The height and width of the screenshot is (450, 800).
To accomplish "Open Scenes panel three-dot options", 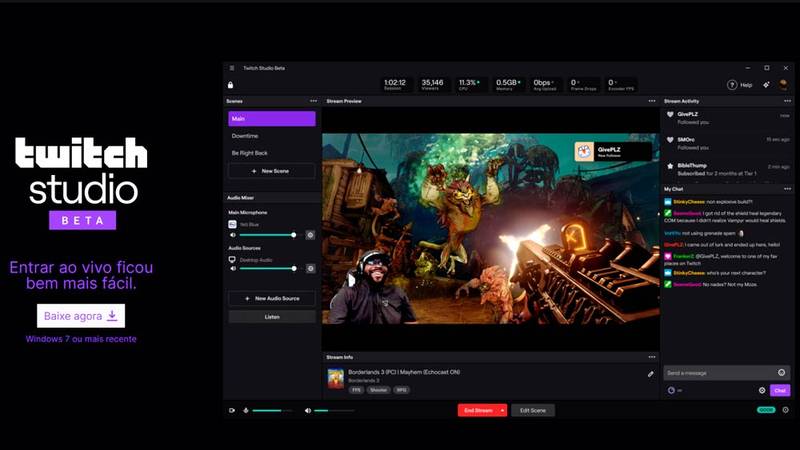I will (x=313, y=101).
